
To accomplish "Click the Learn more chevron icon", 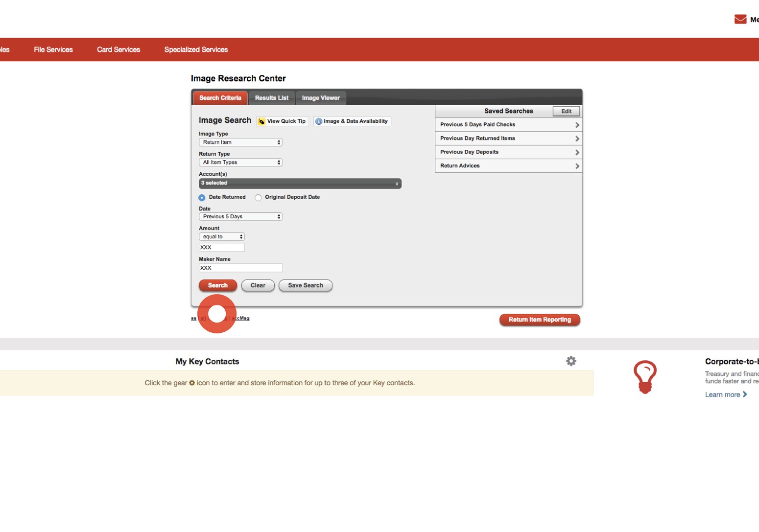I will tap(744, 394).
